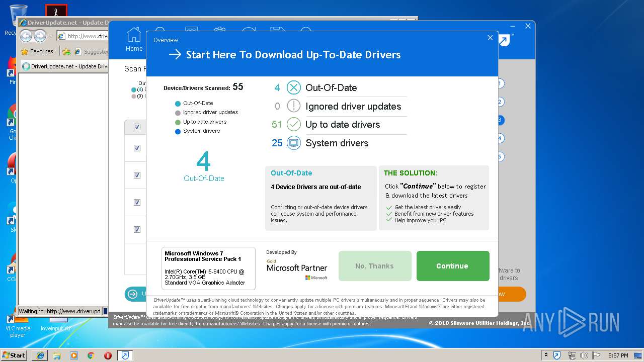Click the 25 system drivers count
The height and width of the screenshot is (362, 644).
(x=277, y=143)
